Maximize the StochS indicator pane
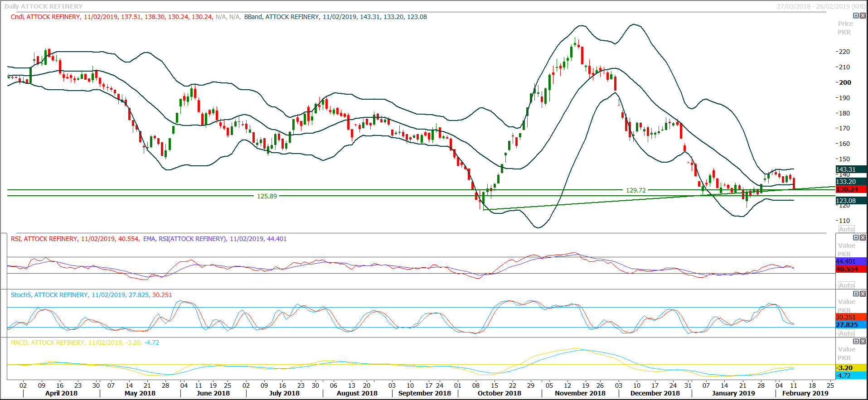 tap(856, 294)
